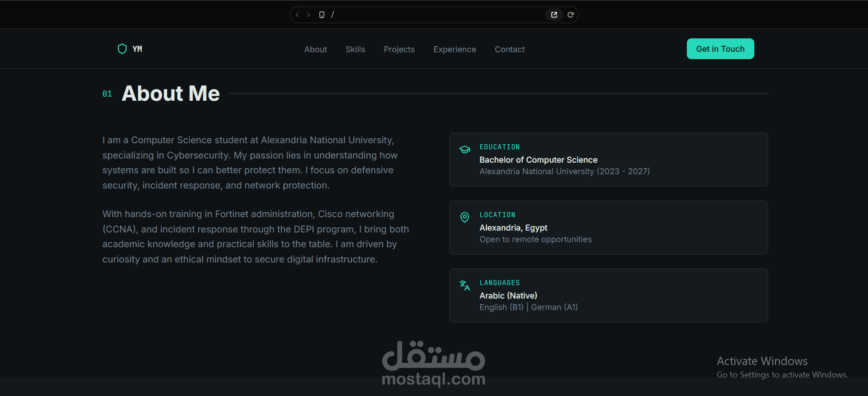Screen dimensions: 868x396
Task: Open page in new window icon
Action: [x=554, y=15]
